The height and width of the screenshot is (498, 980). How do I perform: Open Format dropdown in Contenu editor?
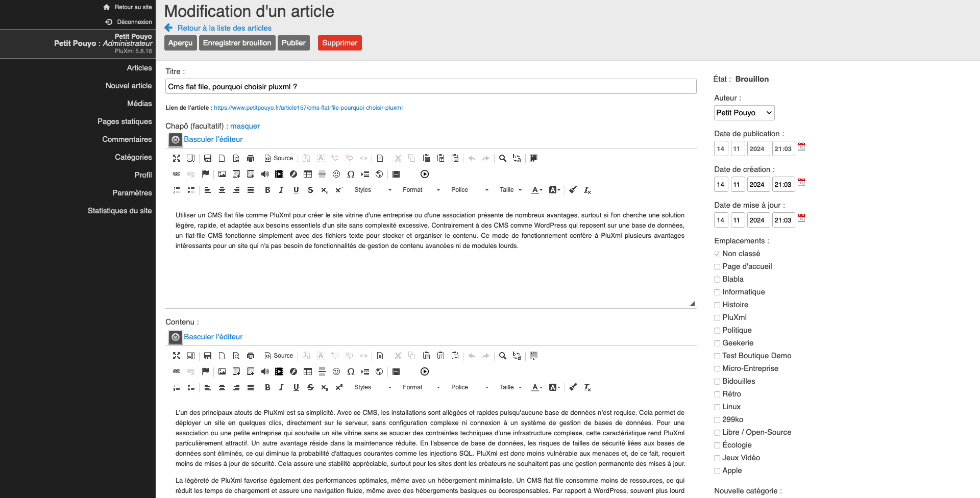pos(421,387)
